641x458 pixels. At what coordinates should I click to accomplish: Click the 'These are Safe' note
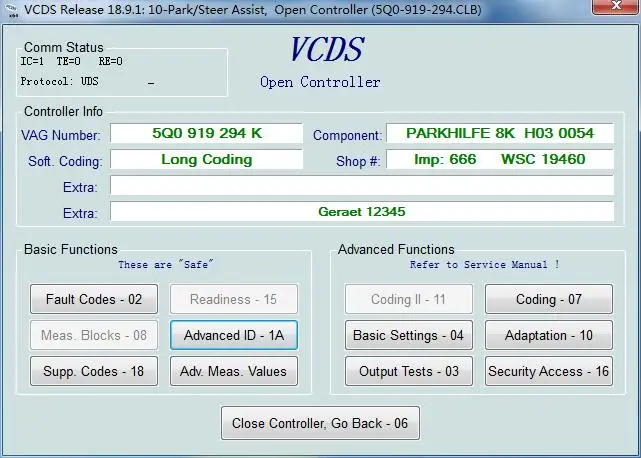pos(166,265)
